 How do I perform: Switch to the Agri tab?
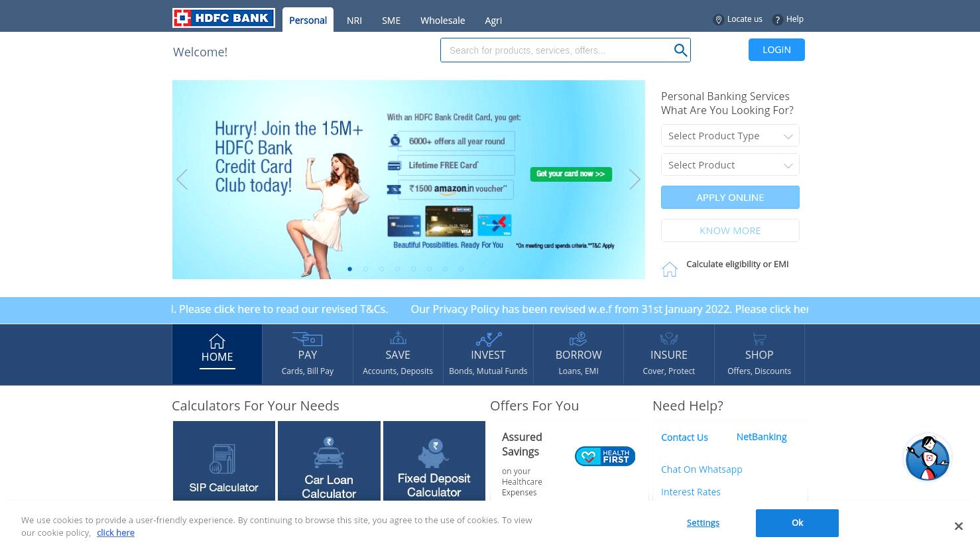[493, 21]
